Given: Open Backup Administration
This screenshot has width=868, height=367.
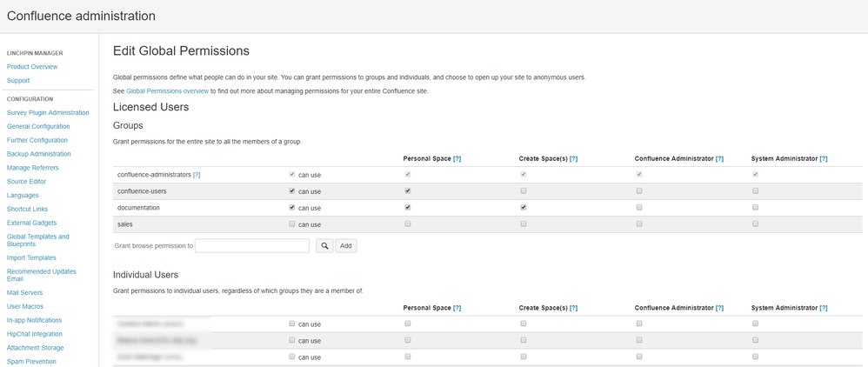Looking at the screenshot, I should [x=39, y=155].
